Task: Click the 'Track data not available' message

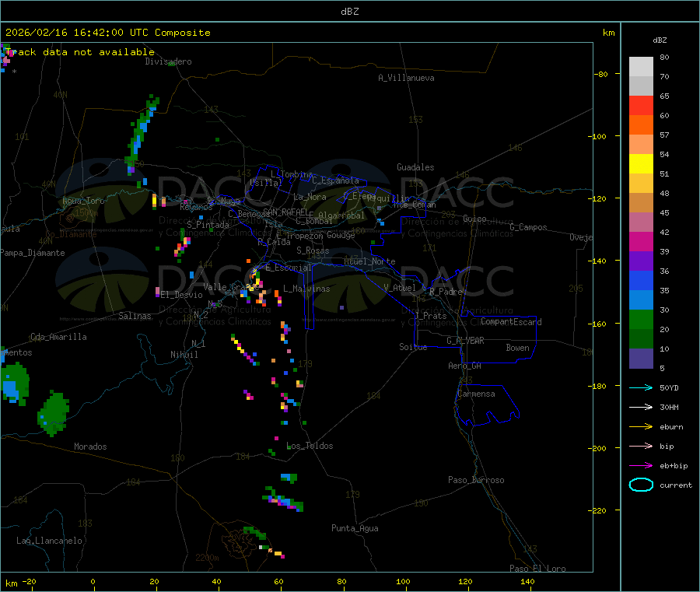Action: pyautogui.click(x=80, y=52)
